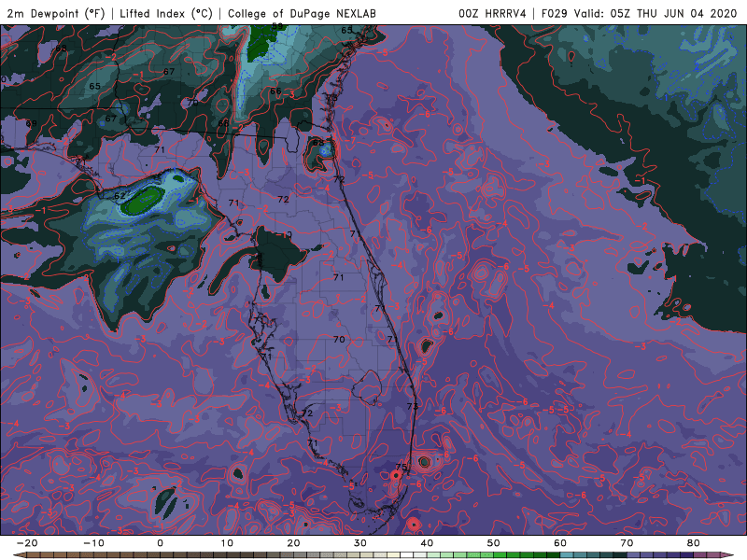Click the '62' dewpoint value on the map
The image size is (747, 560).
pos(120,196)
